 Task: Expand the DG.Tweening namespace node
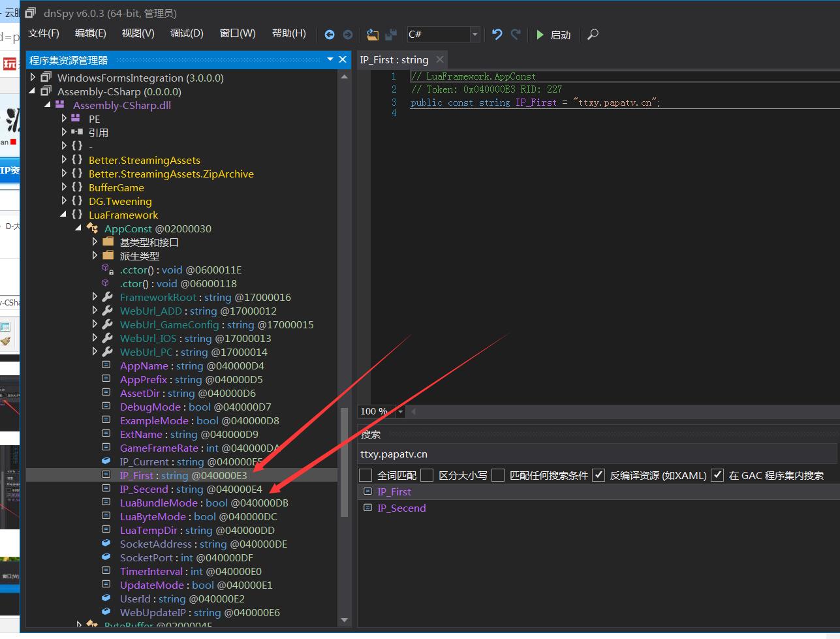coord(64,201)
